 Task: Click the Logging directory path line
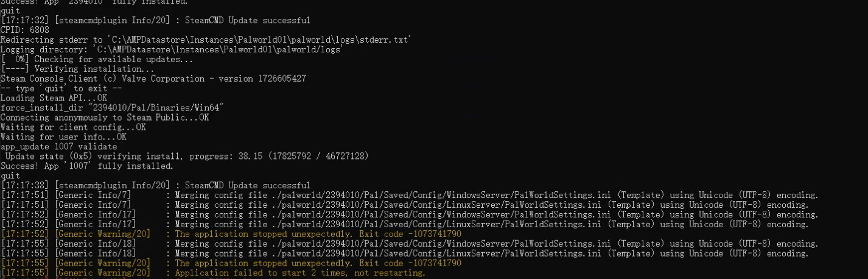point(172,49)
